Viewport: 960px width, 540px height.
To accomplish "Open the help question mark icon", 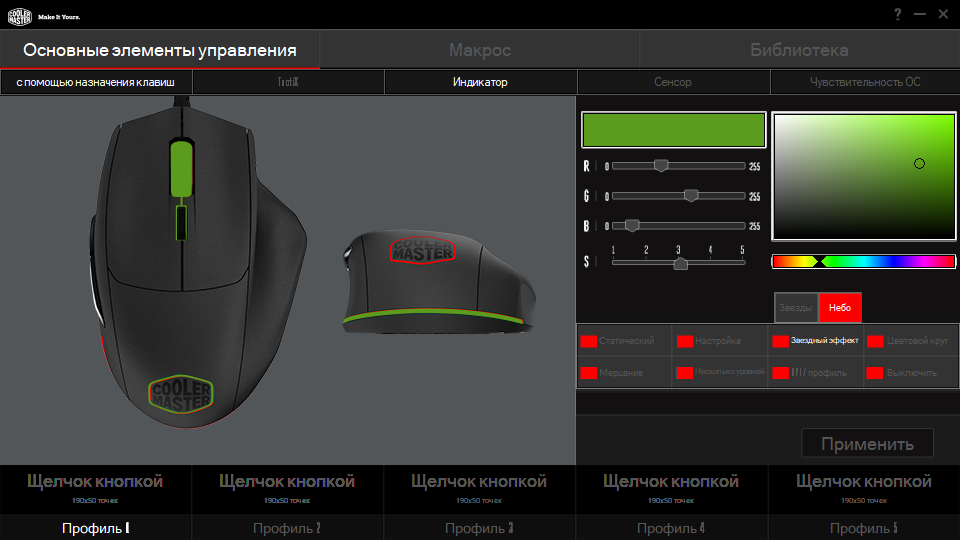I will [x=898, y=14].
